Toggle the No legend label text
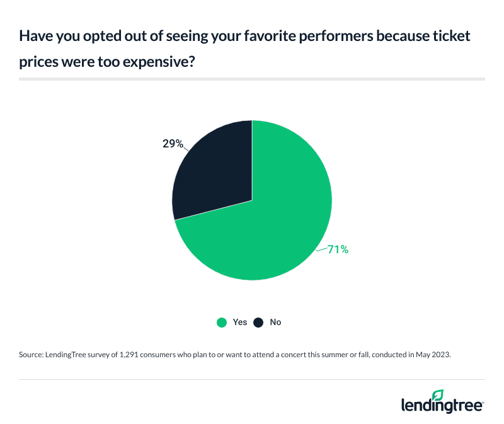The width and height of the screenshot is (504, 424). pyautogui.click(x=275, y=322)
